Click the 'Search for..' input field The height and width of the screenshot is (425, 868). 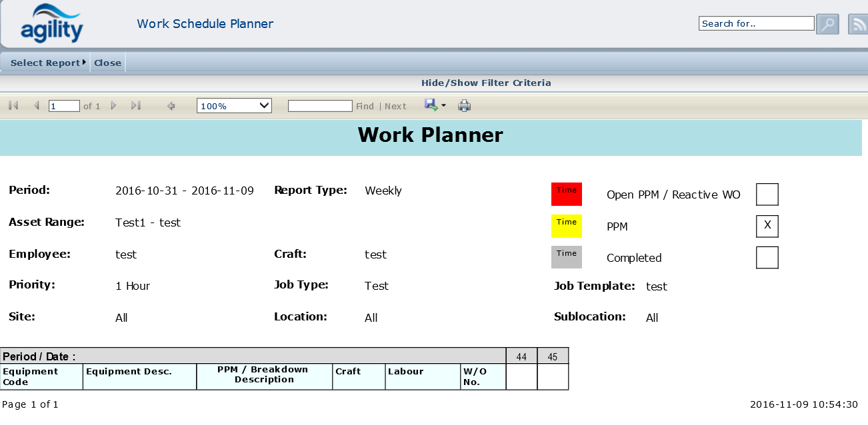756,23
